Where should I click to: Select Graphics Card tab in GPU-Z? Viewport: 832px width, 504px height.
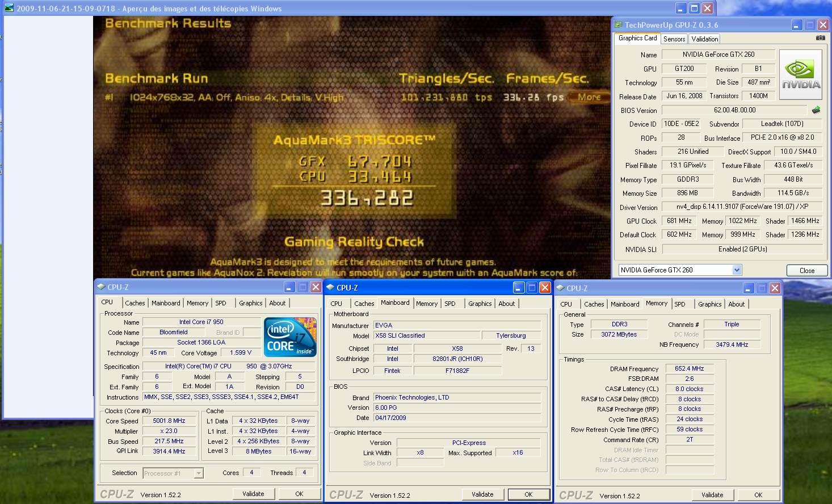pyautogui.click(x=637, y=38)
